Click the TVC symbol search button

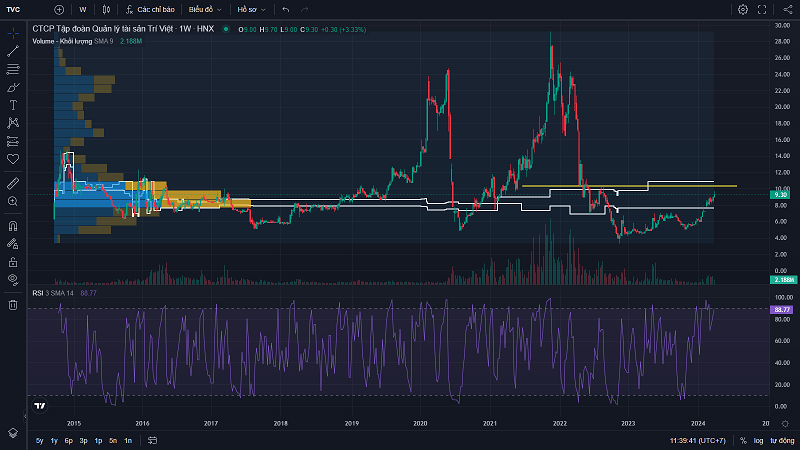14,9
